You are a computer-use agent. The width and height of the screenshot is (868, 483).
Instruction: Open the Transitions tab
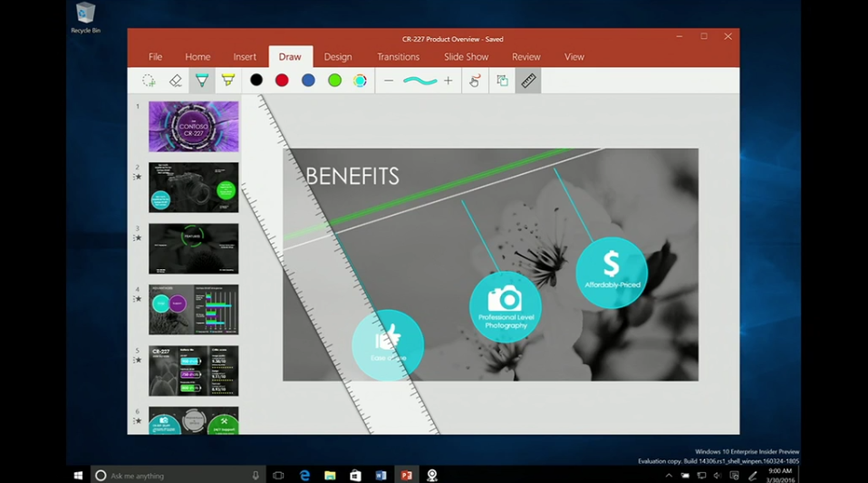click(x=398, y=56)
